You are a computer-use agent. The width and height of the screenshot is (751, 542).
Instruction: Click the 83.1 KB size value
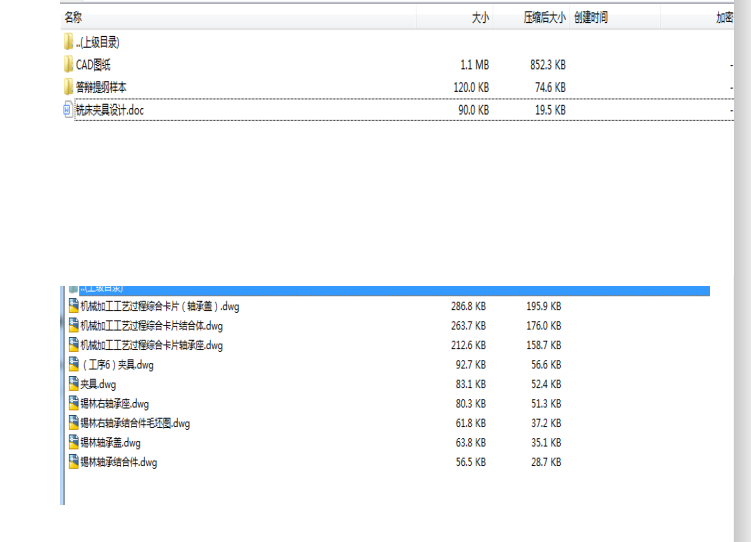pos(471,384)
